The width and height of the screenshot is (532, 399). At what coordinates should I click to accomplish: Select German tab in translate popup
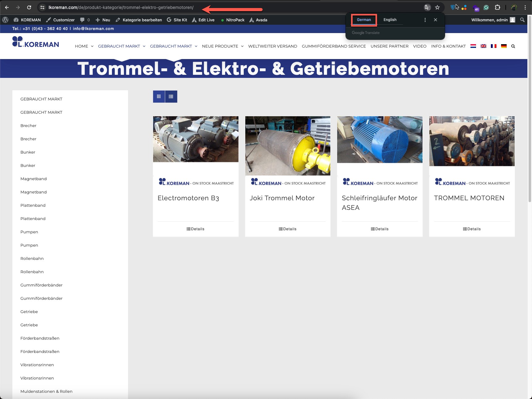364,20
